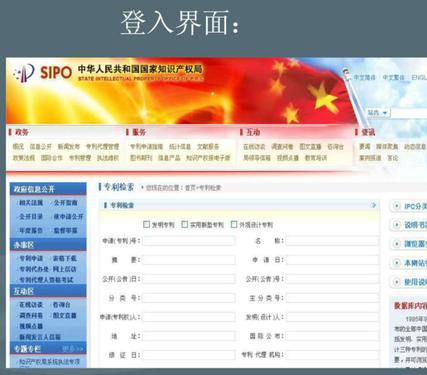Viewport: 427px width, 375px height.
Task: Focus the 分类号 input field
Action: [x=189, y=298]
